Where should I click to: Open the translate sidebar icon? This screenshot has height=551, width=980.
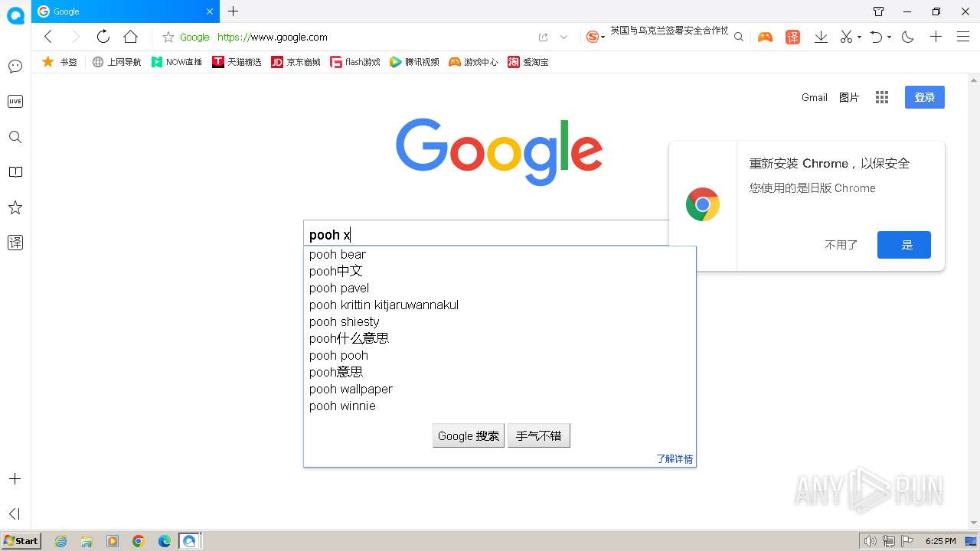pos(15,243)
